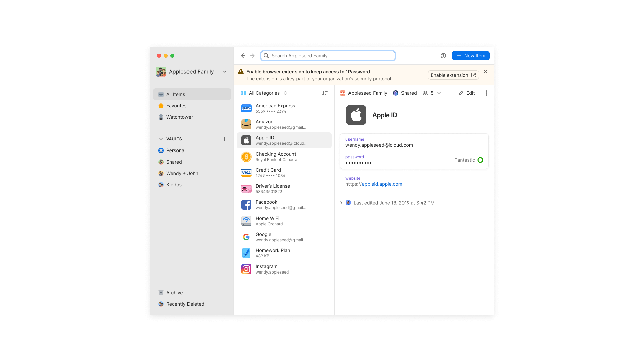Viewport: 644px width, 362px height.
Task: Click the large Apple ID logo icon
Action: [x=356, y=115]
